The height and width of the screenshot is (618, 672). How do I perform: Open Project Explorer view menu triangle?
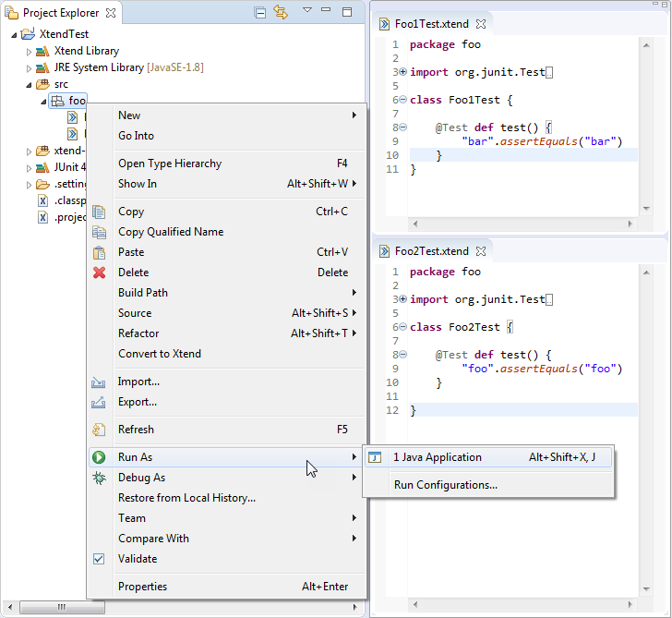pos(307,10)
